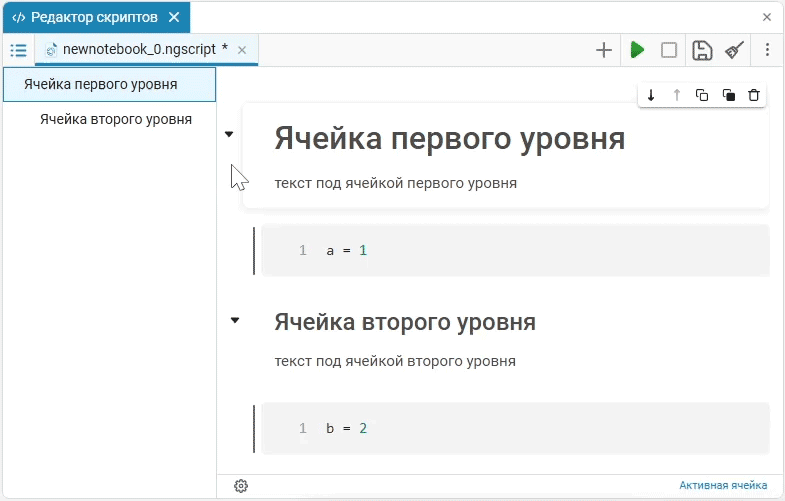Collapse the 'Ячейка первого уровня' section
This screenshot has width=785, height=501.
pyautogui.click(x=229, y=134)
